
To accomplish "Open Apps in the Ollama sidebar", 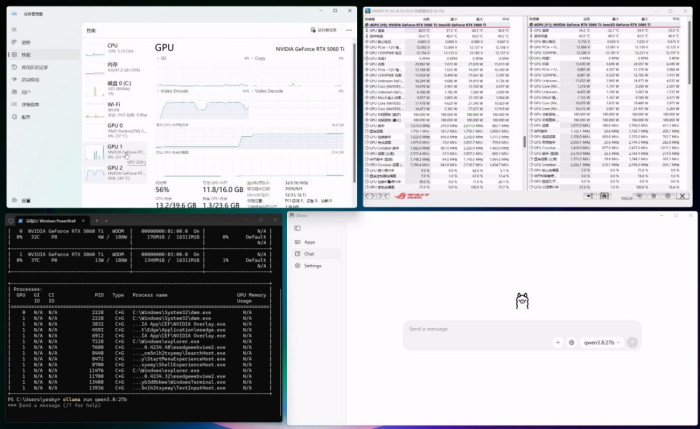I will (316, 242).
